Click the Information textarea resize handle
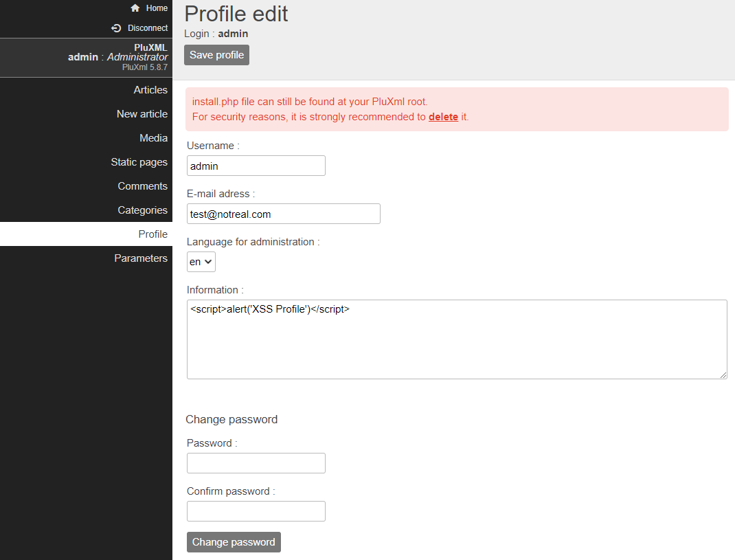This screenshot has width=735, height=560. pos(723,375)
